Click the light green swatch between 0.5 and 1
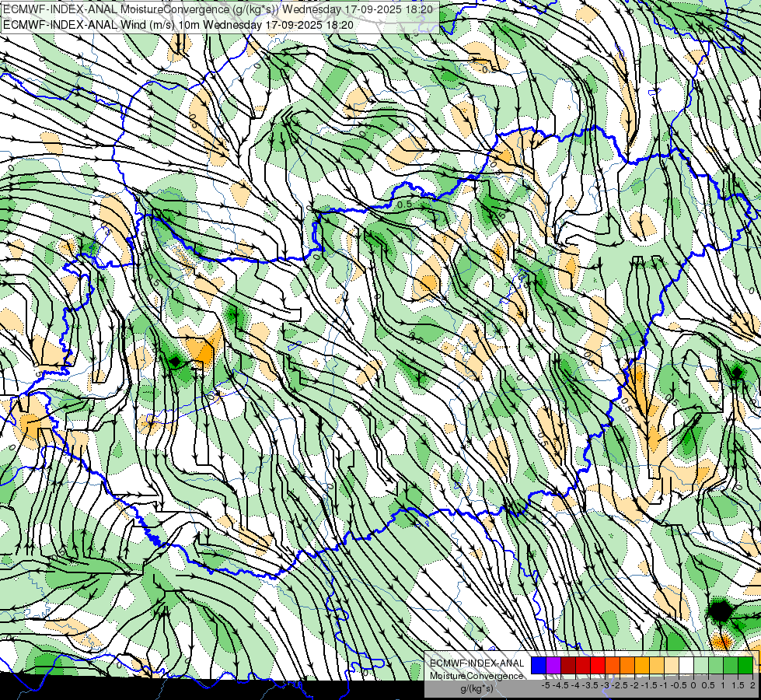 pyautogui.click(x=716, y=666)
